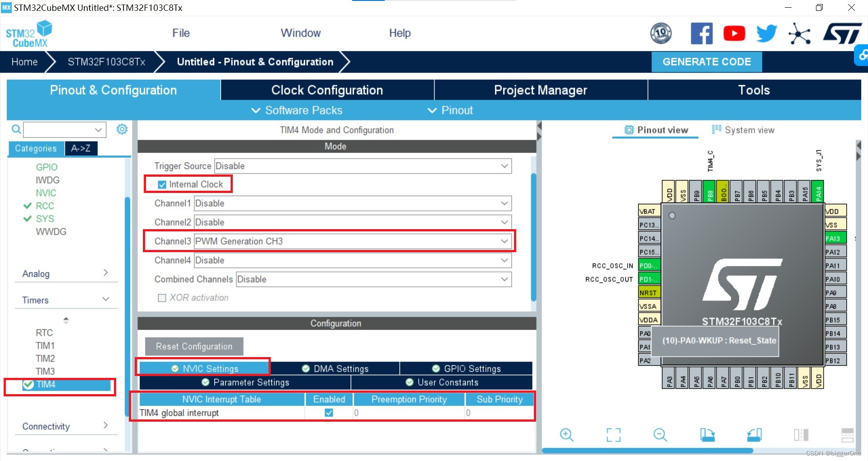868x461 pixels.
Task: Click the PA14 pin on the chip
Action: pos(818,192)
